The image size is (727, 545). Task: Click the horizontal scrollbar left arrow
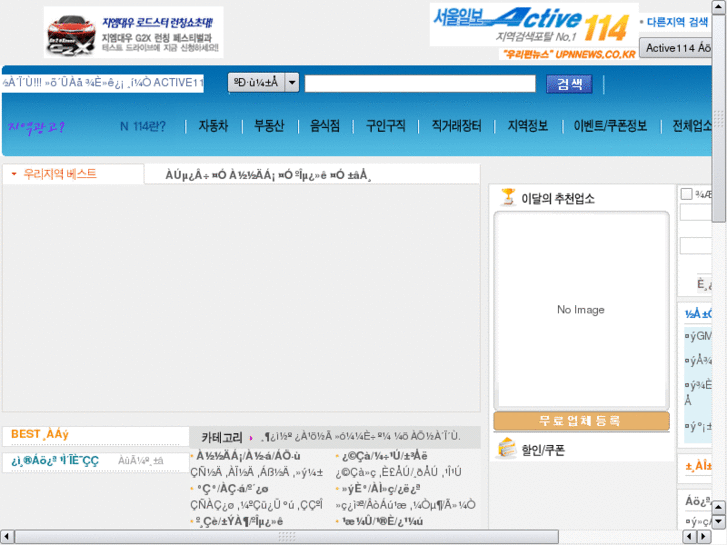6,537
